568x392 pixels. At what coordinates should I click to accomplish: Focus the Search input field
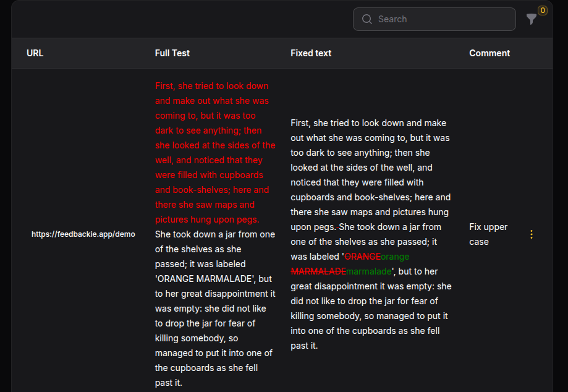[x=442, y=19]
